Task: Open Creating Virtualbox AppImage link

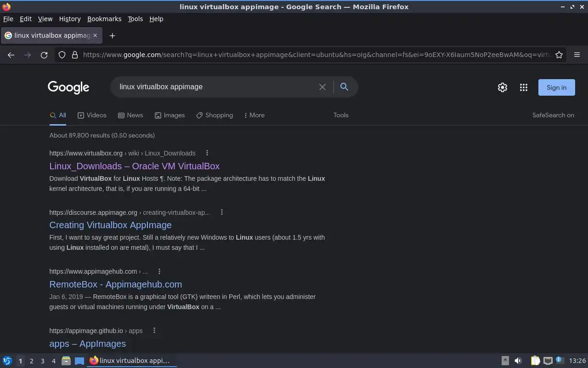Action: (110, 225)
